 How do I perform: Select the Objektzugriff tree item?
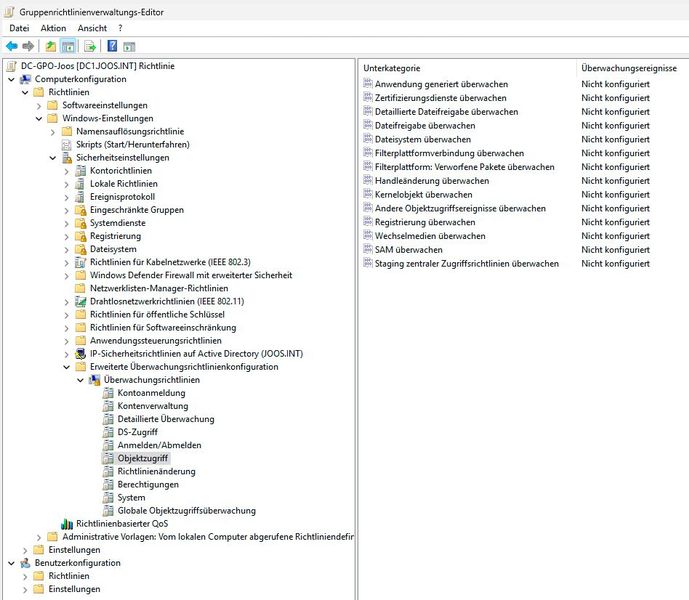[143, 458]
